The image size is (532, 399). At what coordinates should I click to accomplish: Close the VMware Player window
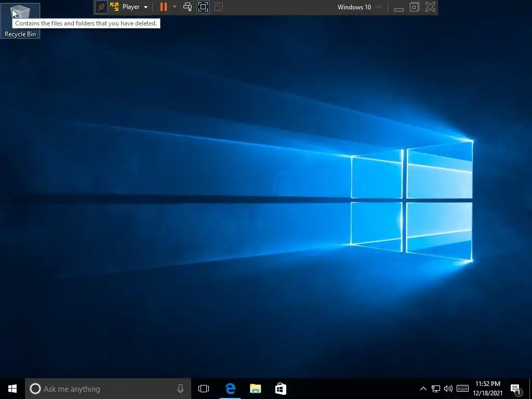point(430,7)
